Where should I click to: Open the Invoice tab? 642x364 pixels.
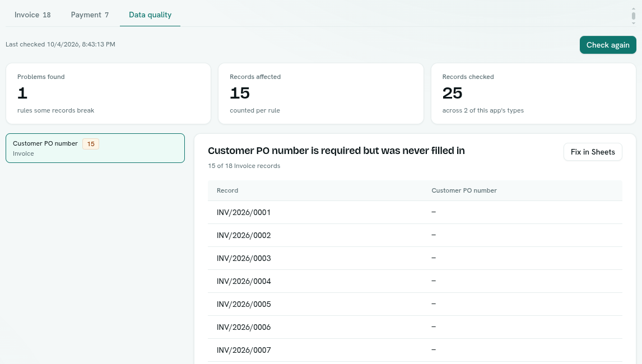pos(32,15)
